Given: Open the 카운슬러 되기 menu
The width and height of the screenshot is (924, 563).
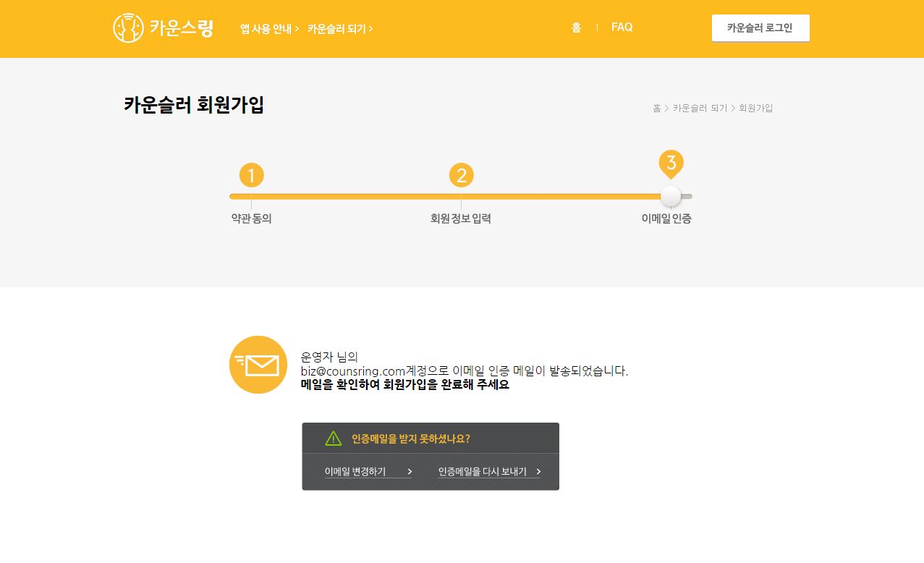Looking at the screenshot, I should [340, 29].
